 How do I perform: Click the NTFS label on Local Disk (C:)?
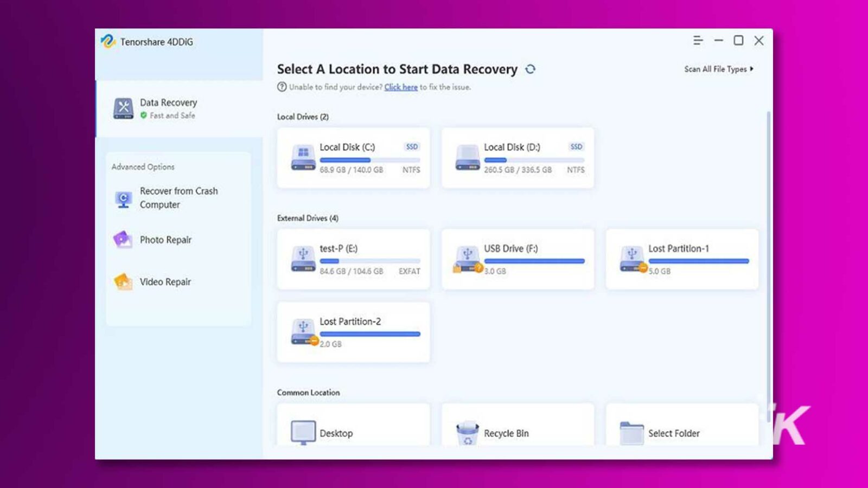pyautogui.click(x=411, y=170)
